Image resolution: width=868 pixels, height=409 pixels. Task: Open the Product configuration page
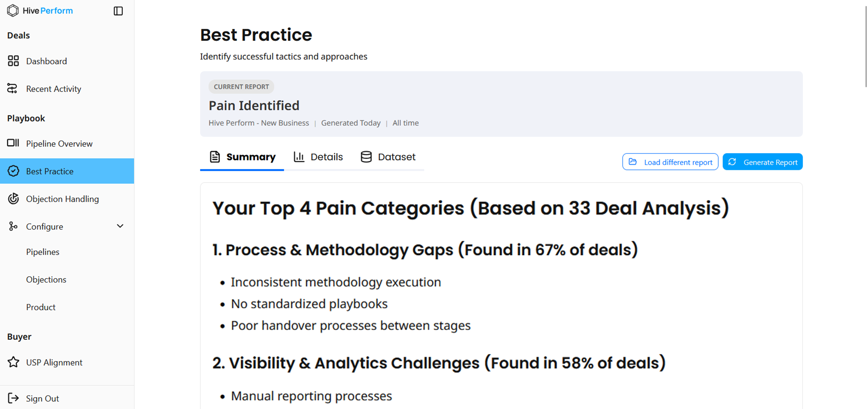tap(41, 307)
